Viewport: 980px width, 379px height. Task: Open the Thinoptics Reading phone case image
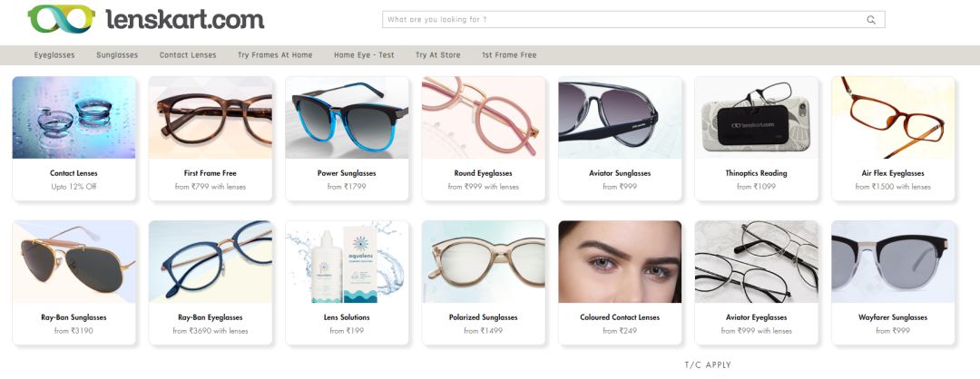click(x=756, y=117)
